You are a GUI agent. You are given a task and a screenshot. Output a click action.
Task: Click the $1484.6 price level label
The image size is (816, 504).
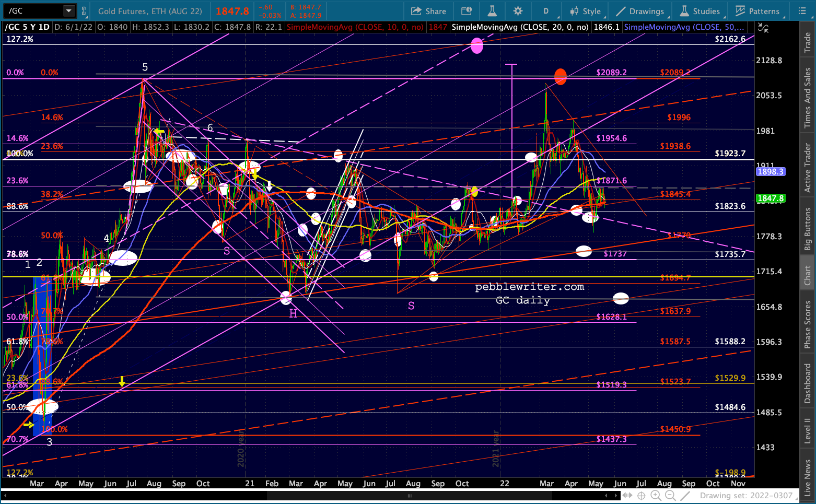point(730,407)
